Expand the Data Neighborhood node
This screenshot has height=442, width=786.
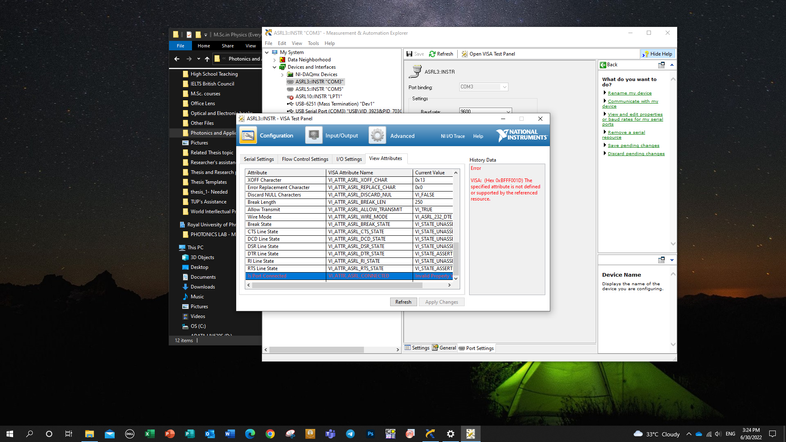pyautogui.click(x=275, y=60)
